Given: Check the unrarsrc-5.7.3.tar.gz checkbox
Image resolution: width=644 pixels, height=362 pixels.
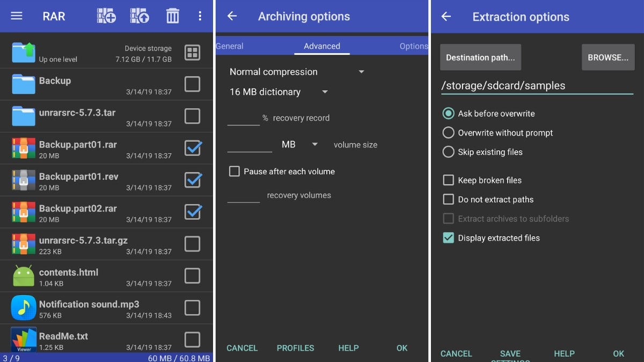Looking at the screenshot, I should click(192, 244).
